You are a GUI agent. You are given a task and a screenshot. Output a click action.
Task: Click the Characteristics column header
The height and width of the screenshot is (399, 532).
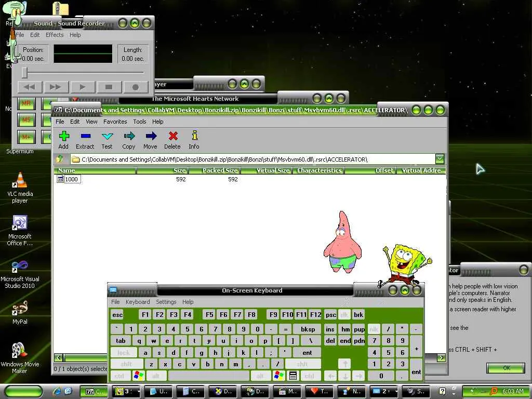(319, 170)
